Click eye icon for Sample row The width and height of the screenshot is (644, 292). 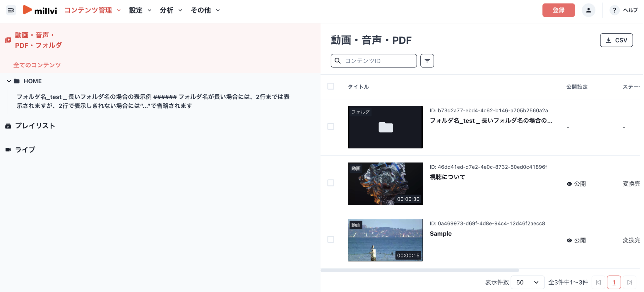pos(569,240)
